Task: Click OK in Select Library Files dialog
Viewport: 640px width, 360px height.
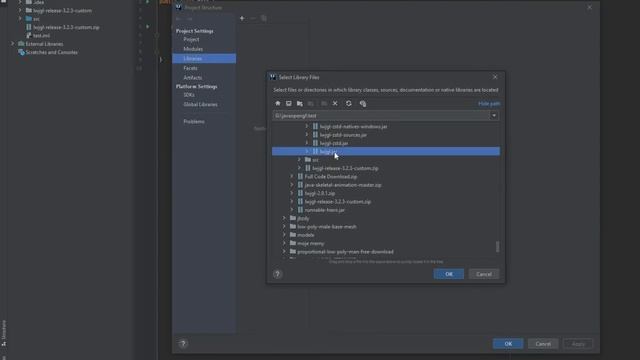Action: [449, 274]
